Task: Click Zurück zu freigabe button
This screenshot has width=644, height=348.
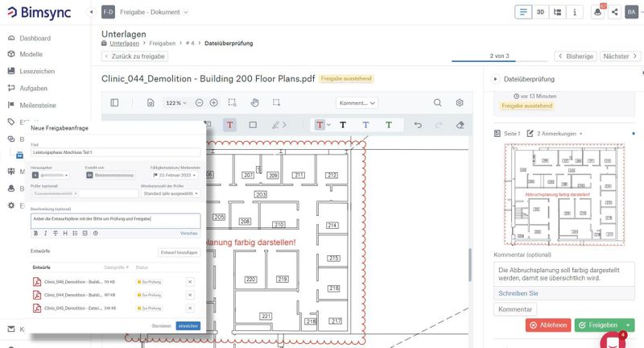Action: (135, 56)
